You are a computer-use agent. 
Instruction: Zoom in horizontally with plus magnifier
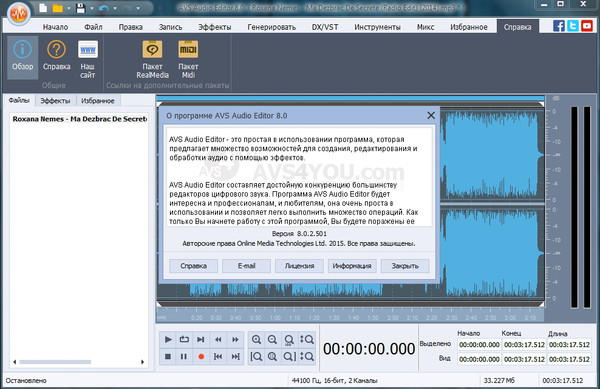[256, 339]
